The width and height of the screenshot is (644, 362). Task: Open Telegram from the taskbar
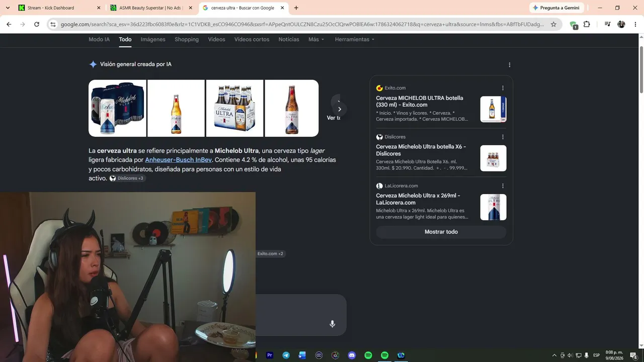tap(286, 355)
